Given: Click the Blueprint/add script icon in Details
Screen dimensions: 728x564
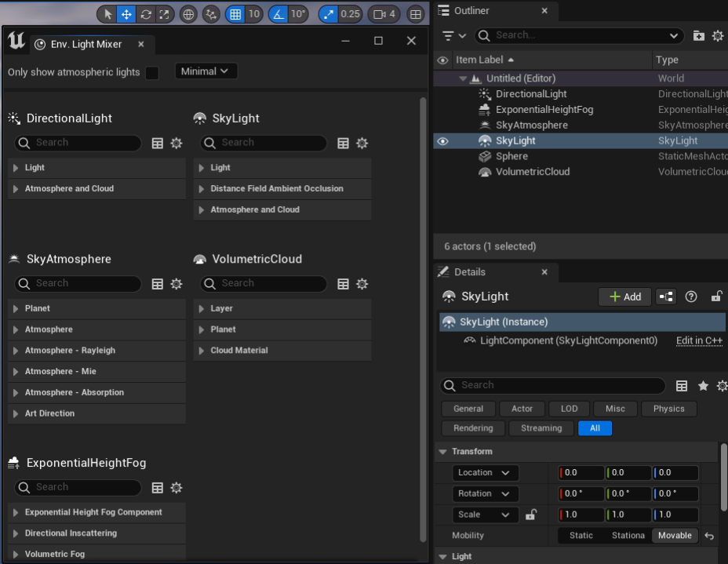Looking at the screenshot, I should pos(666,297).
